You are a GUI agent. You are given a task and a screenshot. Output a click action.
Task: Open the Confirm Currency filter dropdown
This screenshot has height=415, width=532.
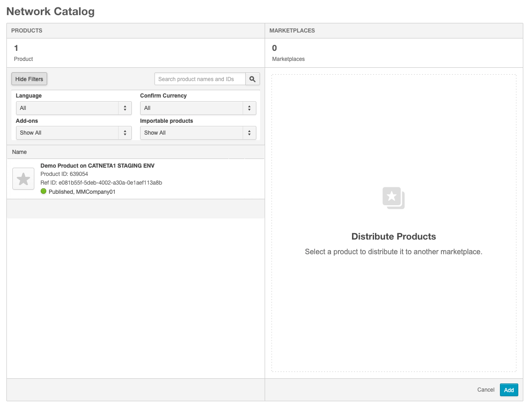pyautogui.click(x=198, y=108)
